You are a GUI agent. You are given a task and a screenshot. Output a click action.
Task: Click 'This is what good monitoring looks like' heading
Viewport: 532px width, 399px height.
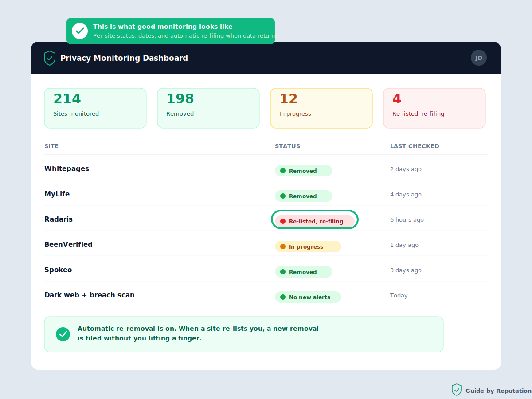tap(163, 27)
